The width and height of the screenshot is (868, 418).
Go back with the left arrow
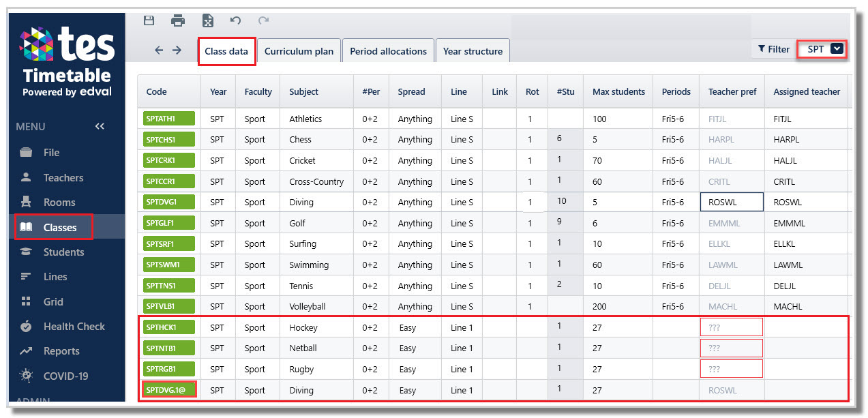(159, 50)
